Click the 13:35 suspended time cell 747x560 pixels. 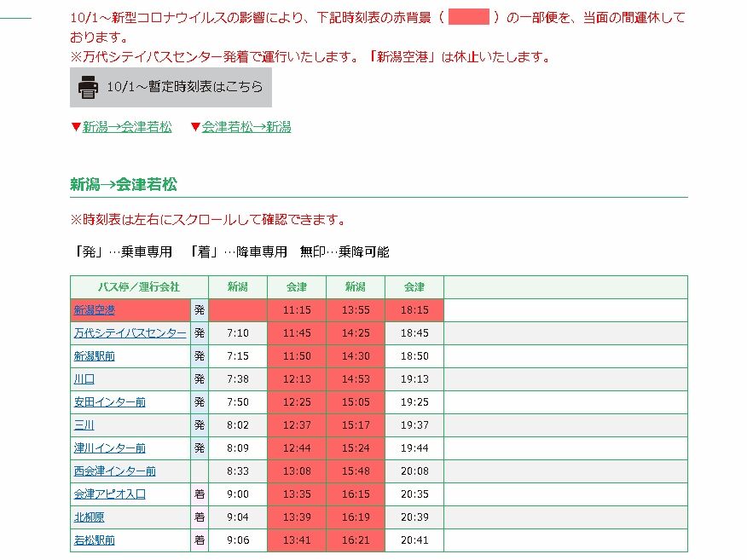click(297, 494)
